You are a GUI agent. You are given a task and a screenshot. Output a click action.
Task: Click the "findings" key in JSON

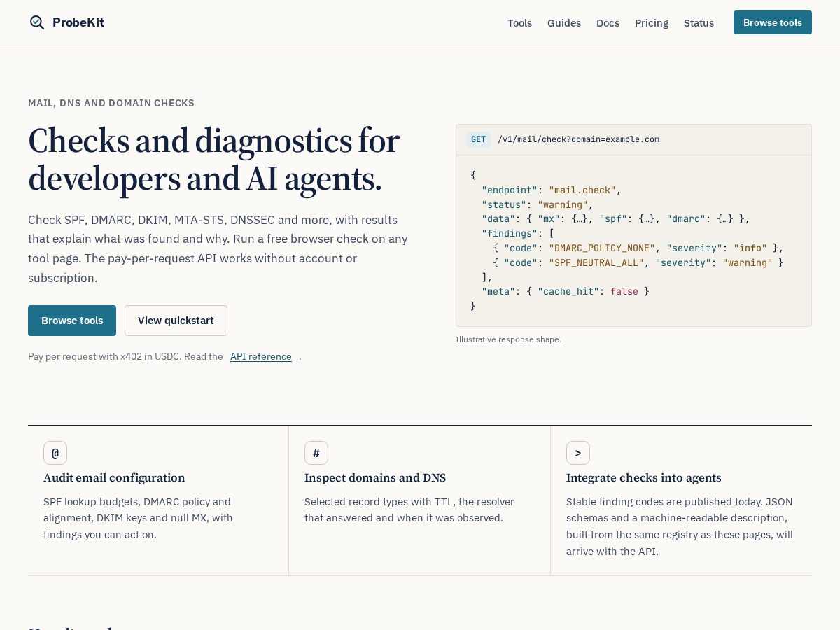(x=510, y=233)
